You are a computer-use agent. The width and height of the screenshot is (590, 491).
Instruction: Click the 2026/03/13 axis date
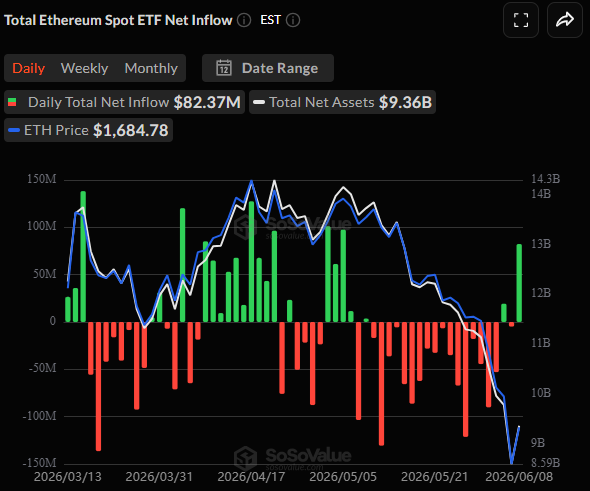click(x=68, y=477)
